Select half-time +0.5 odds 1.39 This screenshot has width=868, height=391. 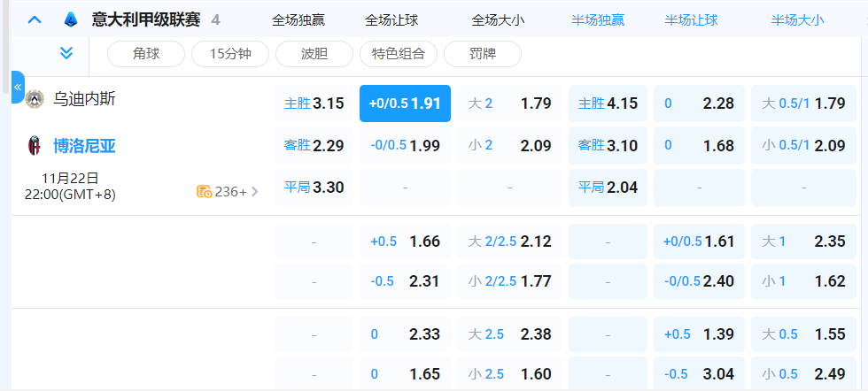pyautogui.click(x=699, y=334)
